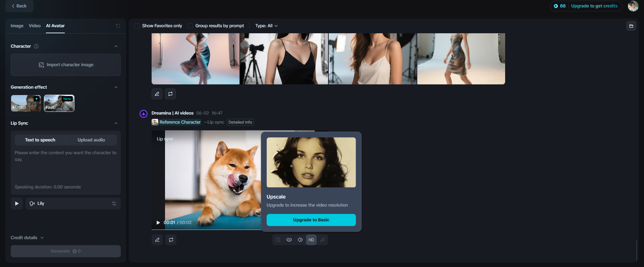Click edit icon below the image results
The image size is (644, 267).
[157, 94]
